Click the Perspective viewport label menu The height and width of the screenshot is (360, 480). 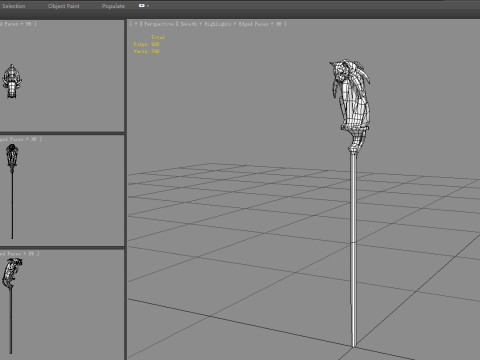click(159, 24)
